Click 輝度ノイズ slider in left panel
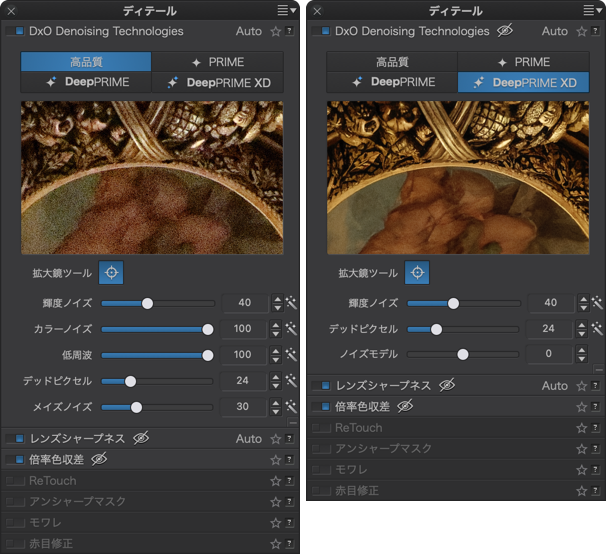This screenshot has height=554, width=606. pos(158,303)
